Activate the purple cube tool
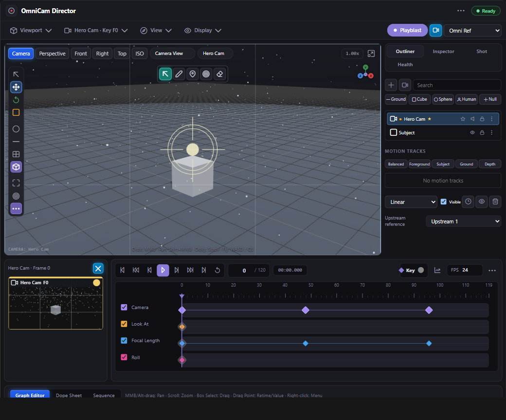Image resolution: width=506 pixels, height=420 pixels. (16, 167)
